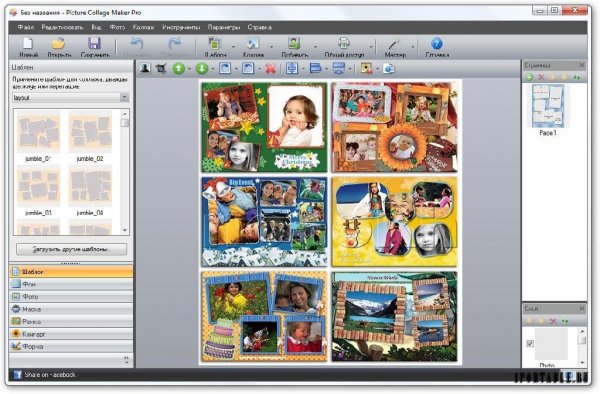Open Справка blue question mark icon
The width and height of the screenshot is (600, 394).
click(437, 44)
